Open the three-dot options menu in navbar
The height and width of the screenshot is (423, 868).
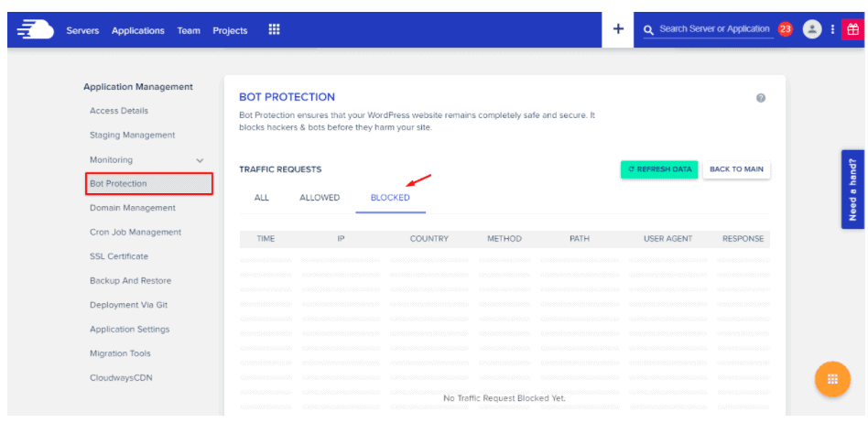pyautogui.click(x=831, y=29)
